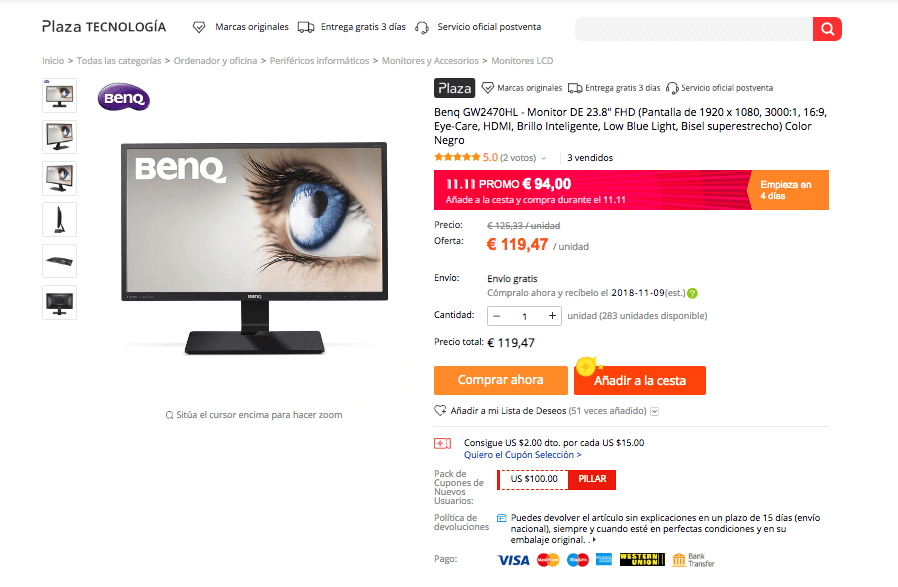Click the red search magnifier button
Screen dimensions: 898x587
point(827,29)
